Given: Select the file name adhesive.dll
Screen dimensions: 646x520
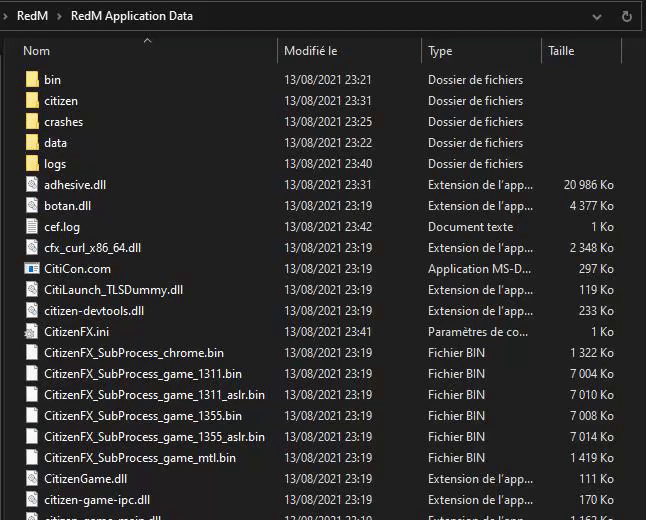Looking at the screenshot, I should (75, 185).
